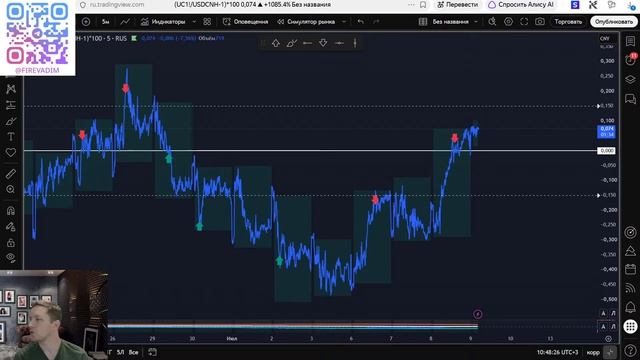Open Оповещения alerts
Viewport: 640px width, 360px height.
tap(245, 22)
